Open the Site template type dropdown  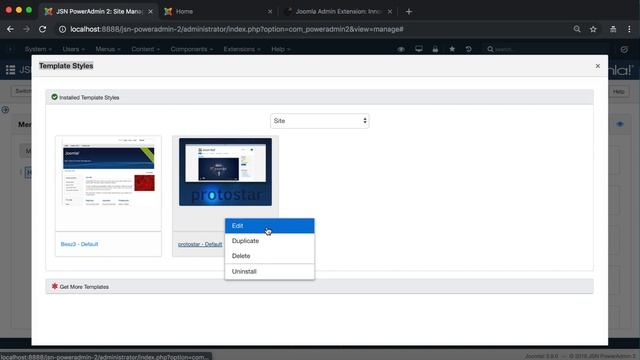pos(320,121)
